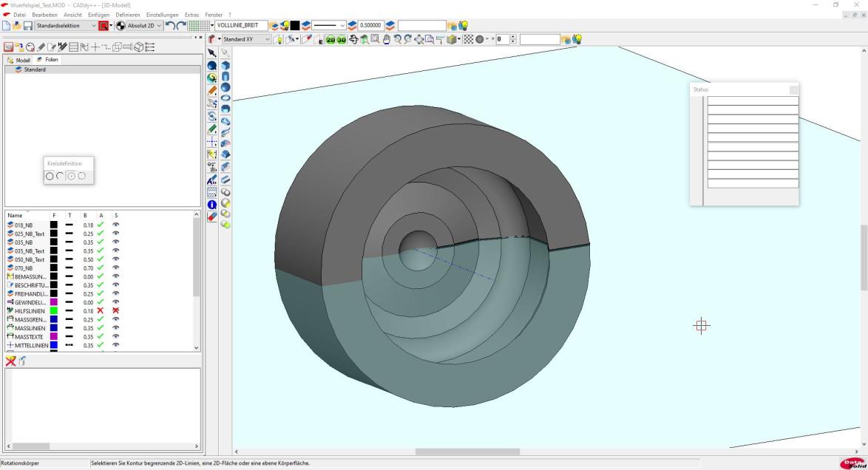
Task: Expand the Standard XY view dropdown
Action: pyautogui.click(x=268, y=39)
